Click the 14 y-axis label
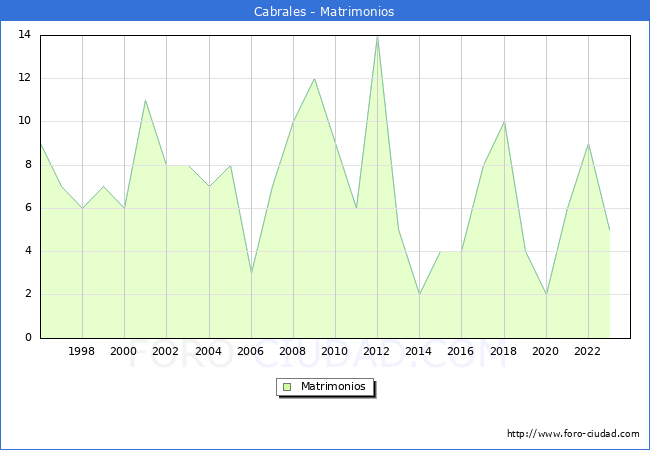 click(x=24, y=34)
